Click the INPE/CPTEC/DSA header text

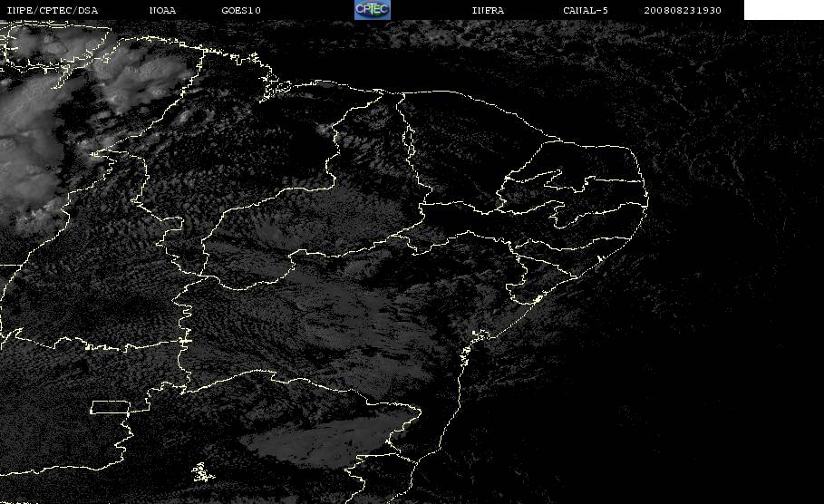(52, 10)
